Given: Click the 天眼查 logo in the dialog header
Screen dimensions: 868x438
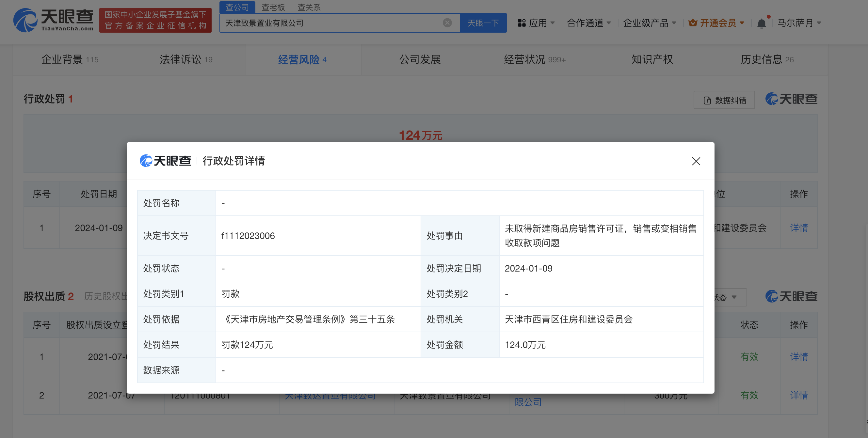Looking at the screenshot, I should (166, 161).
